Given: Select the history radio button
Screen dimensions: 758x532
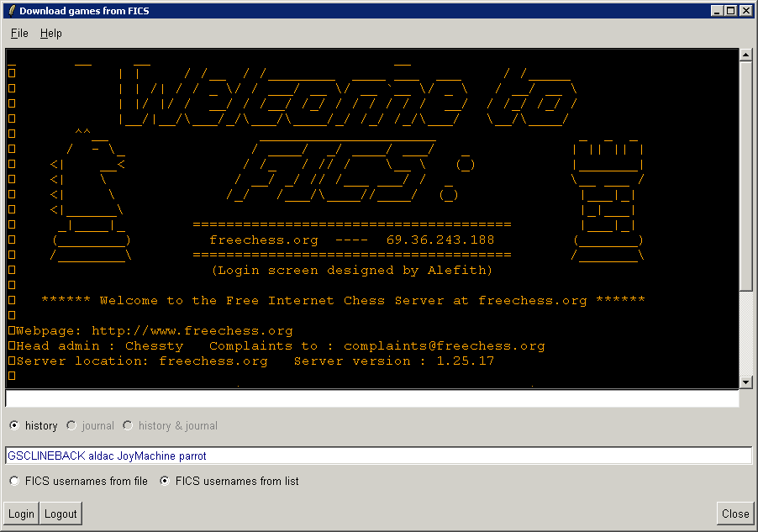Looking at the screenshot, I should pyautogui.click(x=14, y=426).
